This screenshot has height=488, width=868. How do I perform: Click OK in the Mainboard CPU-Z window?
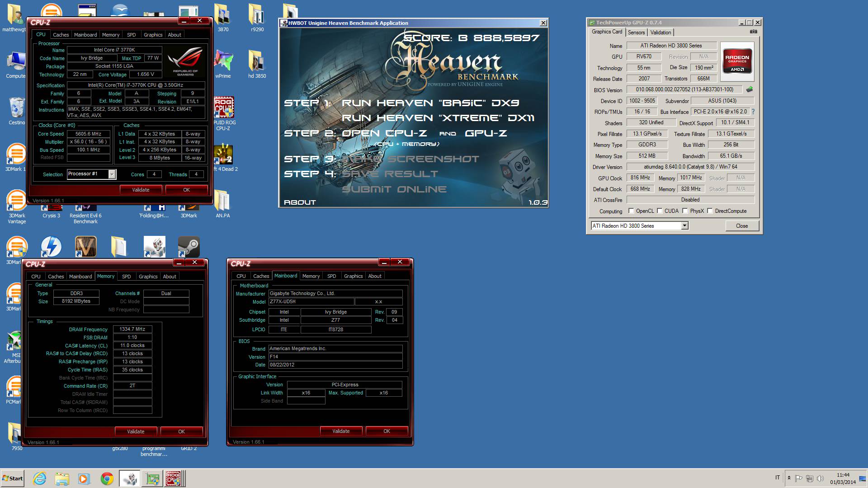[x=387, y=431]
